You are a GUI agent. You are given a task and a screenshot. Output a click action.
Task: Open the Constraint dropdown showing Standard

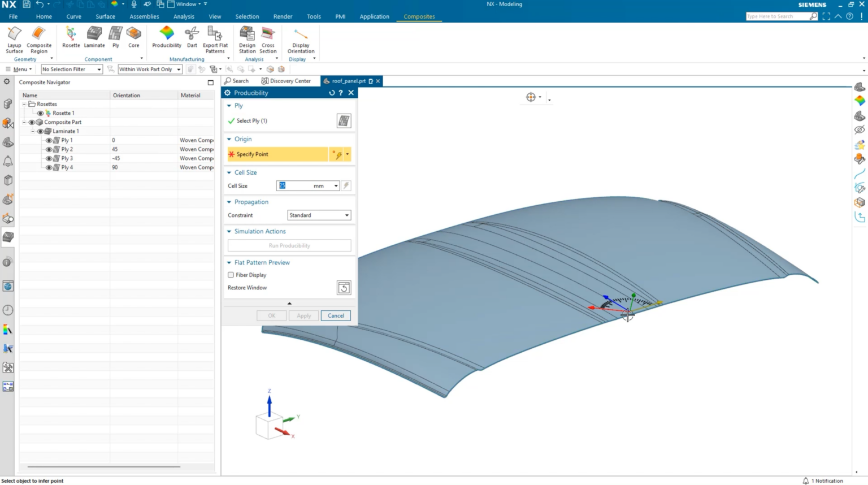click(346, 215)
